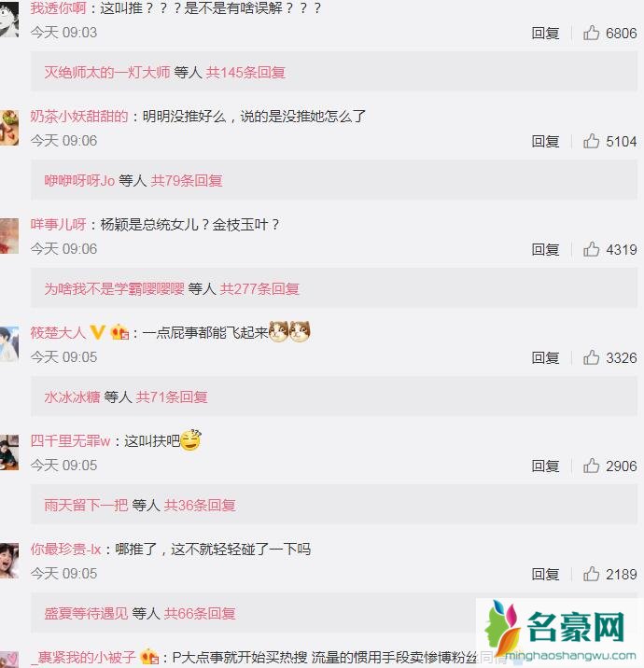Show 共71条回复 replies thread
The image size is (644, 668).
[172, 397]
